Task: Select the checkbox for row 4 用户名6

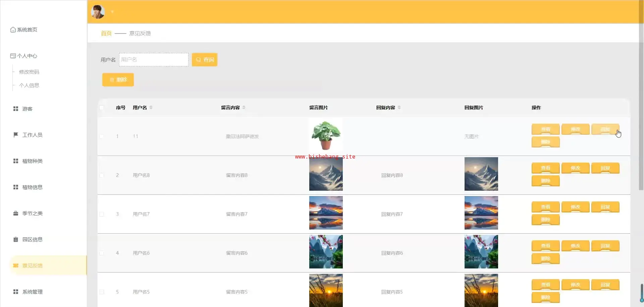Action: (102, 253)
